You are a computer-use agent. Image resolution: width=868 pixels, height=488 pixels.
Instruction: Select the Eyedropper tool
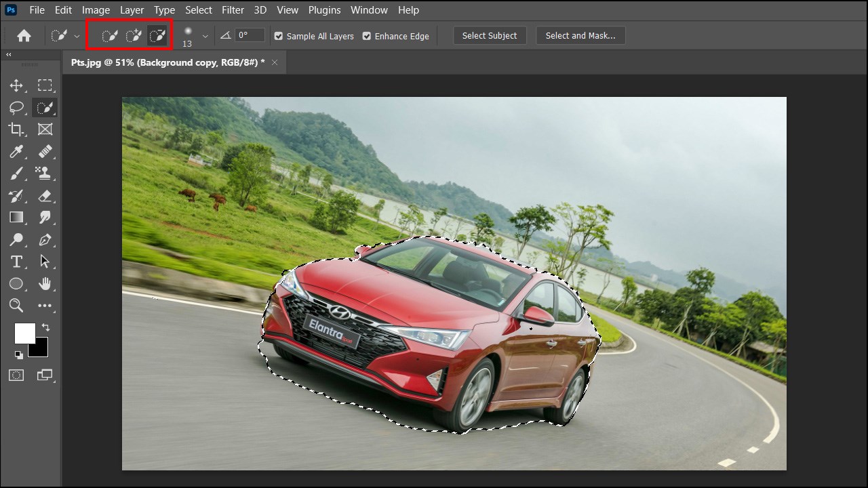(x=16, y=151)
